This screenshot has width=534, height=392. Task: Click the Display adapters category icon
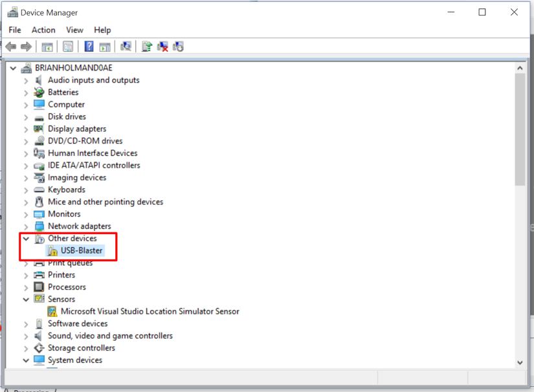39,129
